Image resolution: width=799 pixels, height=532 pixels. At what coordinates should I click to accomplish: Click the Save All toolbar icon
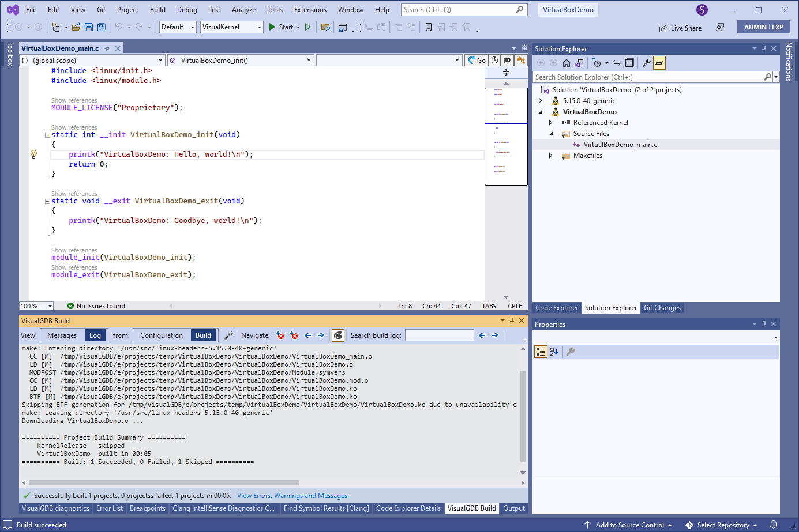102,27
